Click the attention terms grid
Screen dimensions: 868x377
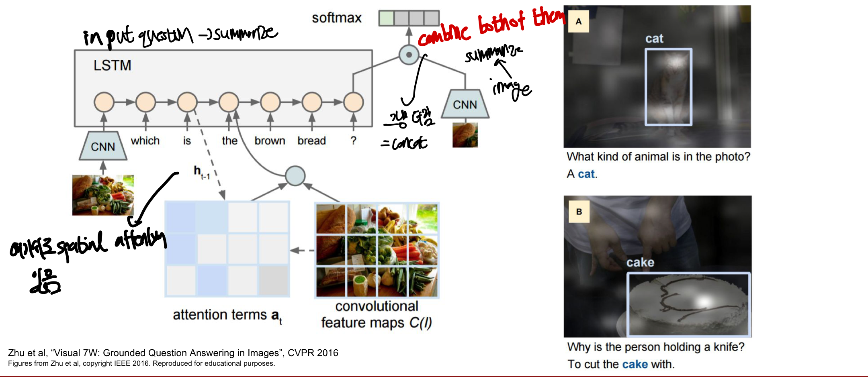(227, 249)
